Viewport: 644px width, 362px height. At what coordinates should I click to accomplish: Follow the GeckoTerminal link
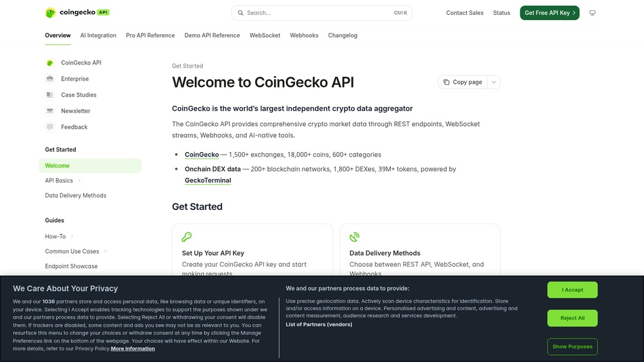click(208, 180)
